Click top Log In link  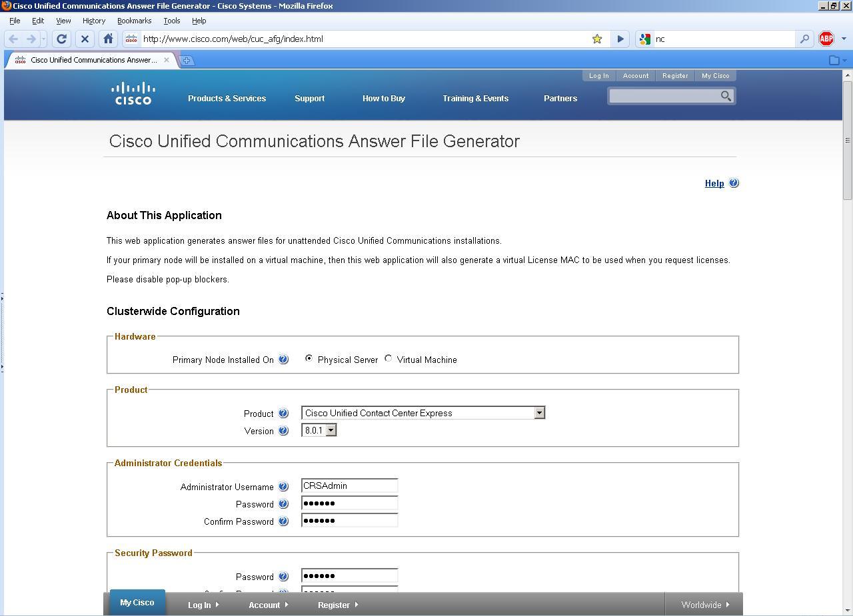(598, 75)
